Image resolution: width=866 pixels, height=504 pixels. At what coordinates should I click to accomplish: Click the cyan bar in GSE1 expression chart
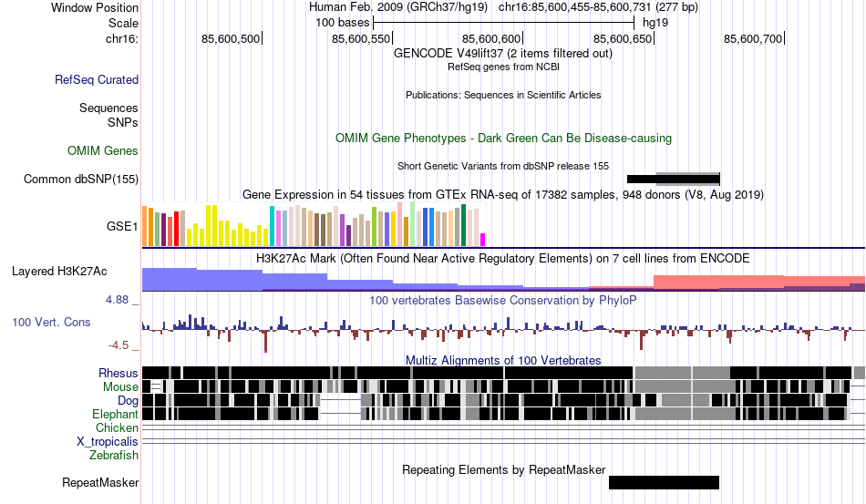click(x=272, y=226)
